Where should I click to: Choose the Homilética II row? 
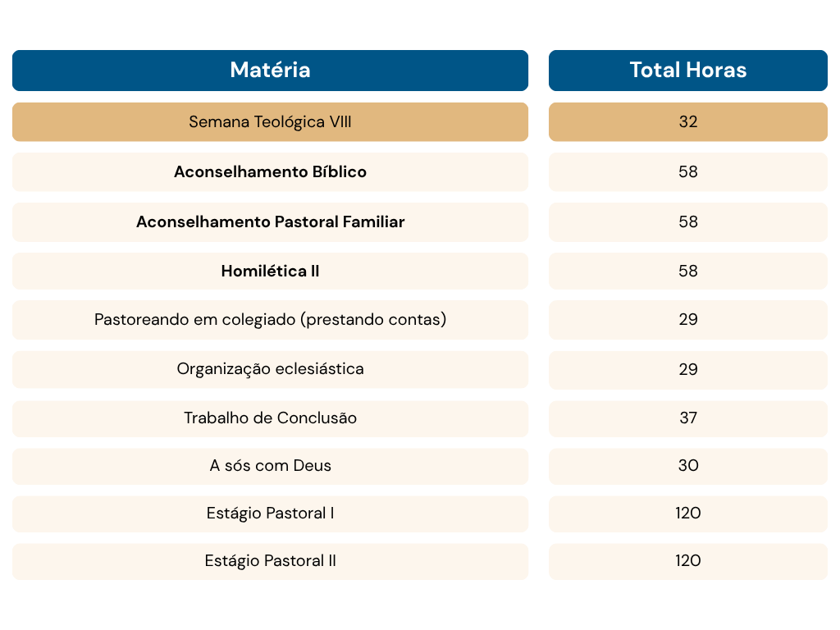click(x=270, y=271)
